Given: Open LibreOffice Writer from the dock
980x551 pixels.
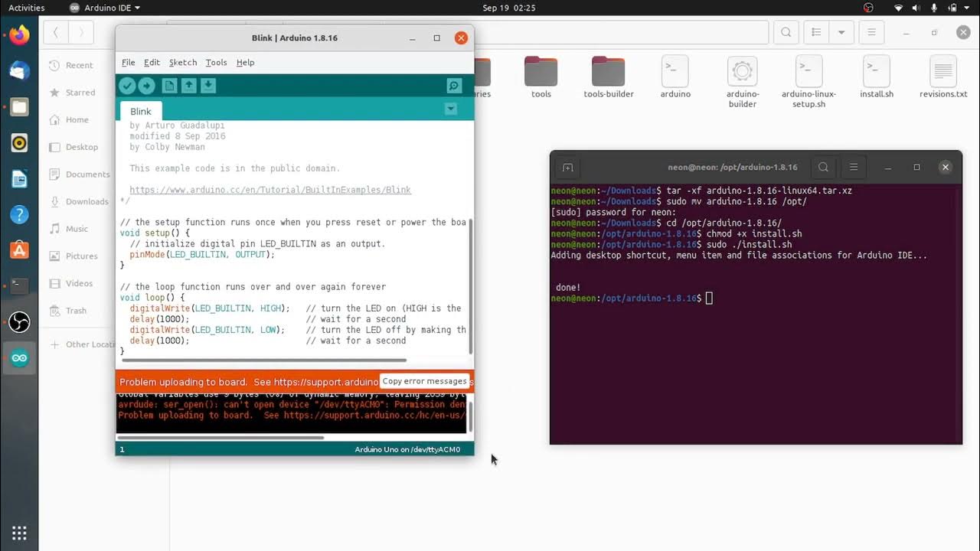Looking at the screenshot, I should point(19,179).
